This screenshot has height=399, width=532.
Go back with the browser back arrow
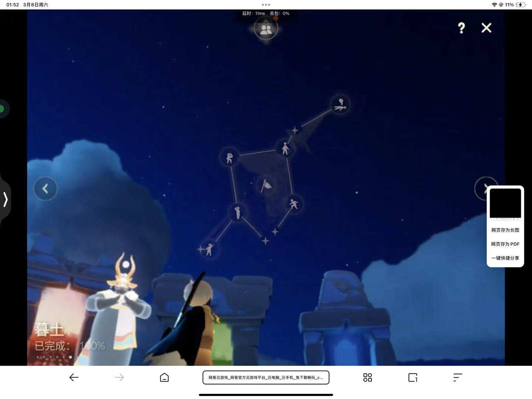74,377
